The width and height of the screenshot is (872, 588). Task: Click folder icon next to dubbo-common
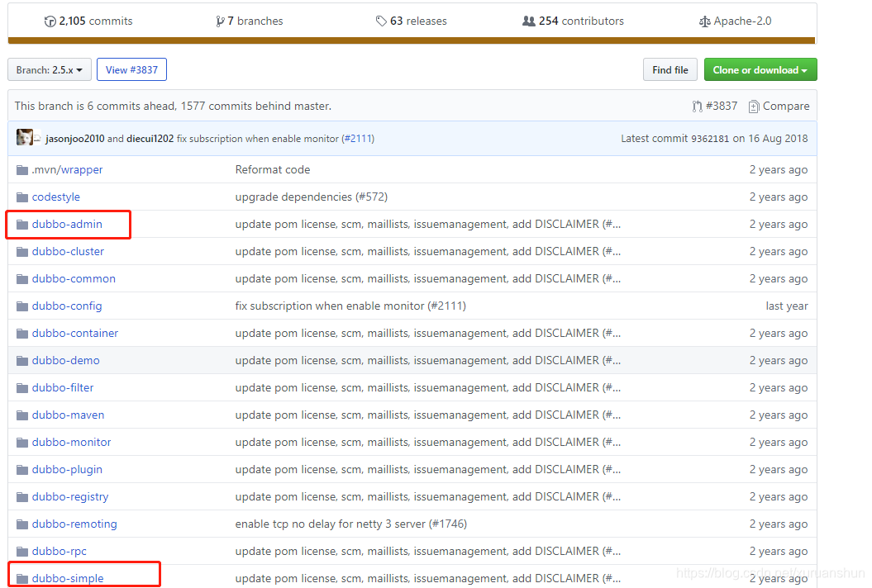pyautogui.click(x=22, y=278)
